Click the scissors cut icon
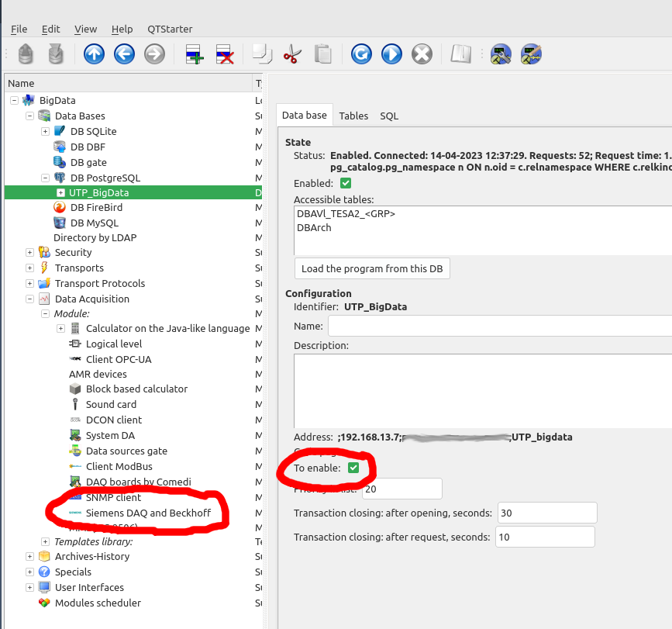This screenshot has width=672, height=629. (x=292, y=54)
